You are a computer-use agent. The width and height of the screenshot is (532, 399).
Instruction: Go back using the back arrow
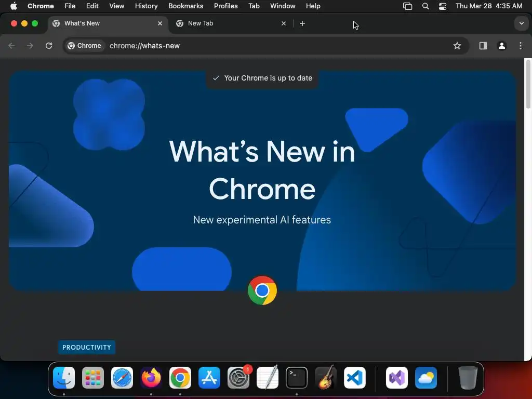pyautogui.click(x=11, y=46)
